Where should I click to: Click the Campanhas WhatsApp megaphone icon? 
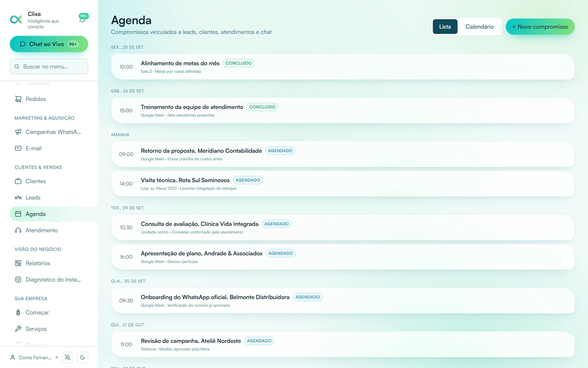click(x=18, y=132)
